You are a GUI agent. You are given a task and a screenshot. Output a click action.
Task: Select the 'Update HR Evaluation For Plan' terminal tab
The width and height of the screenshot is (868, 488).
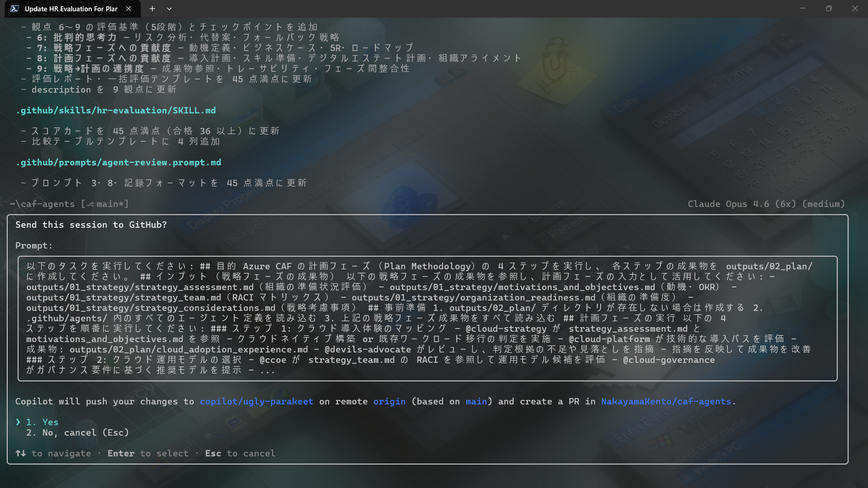(x=72, y=9)
